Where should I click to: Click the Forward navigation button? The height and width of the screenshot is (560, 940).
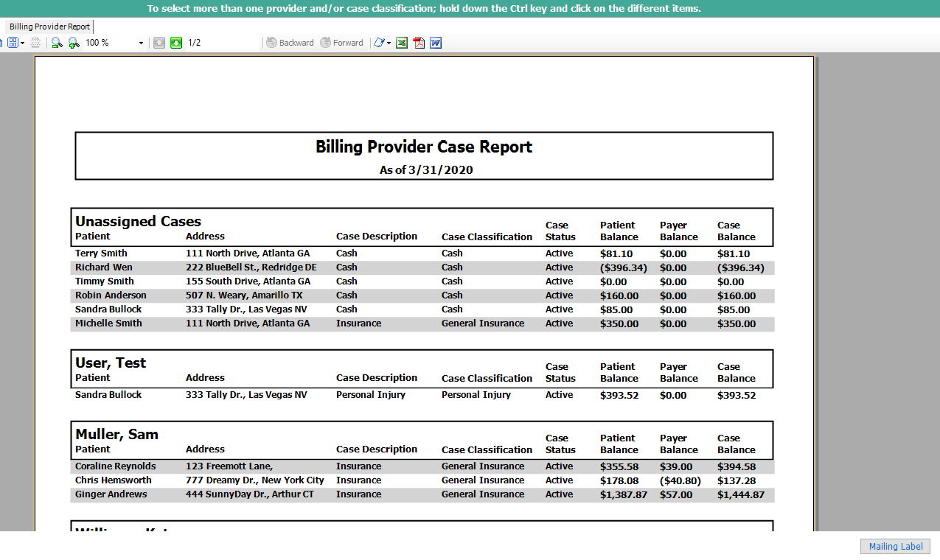pos(341,43)
